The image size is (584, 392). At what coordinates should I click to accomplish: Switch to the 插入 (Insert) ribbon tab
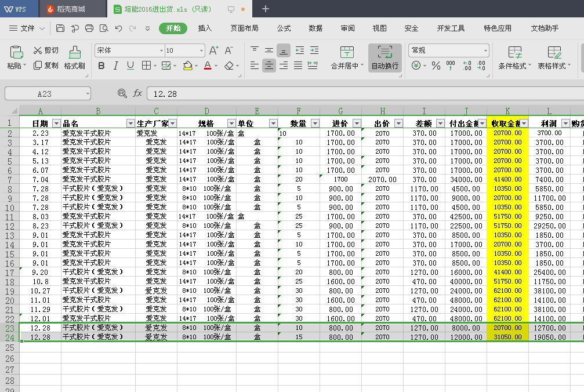coord(205,28)
